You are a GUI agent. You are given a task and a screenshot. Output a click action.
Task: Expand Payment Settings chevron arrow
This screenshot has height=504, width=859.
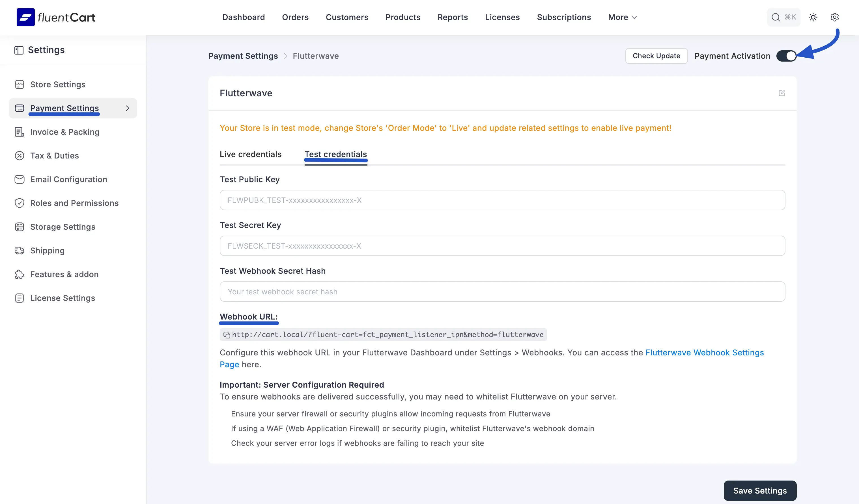tap(128, 108)
